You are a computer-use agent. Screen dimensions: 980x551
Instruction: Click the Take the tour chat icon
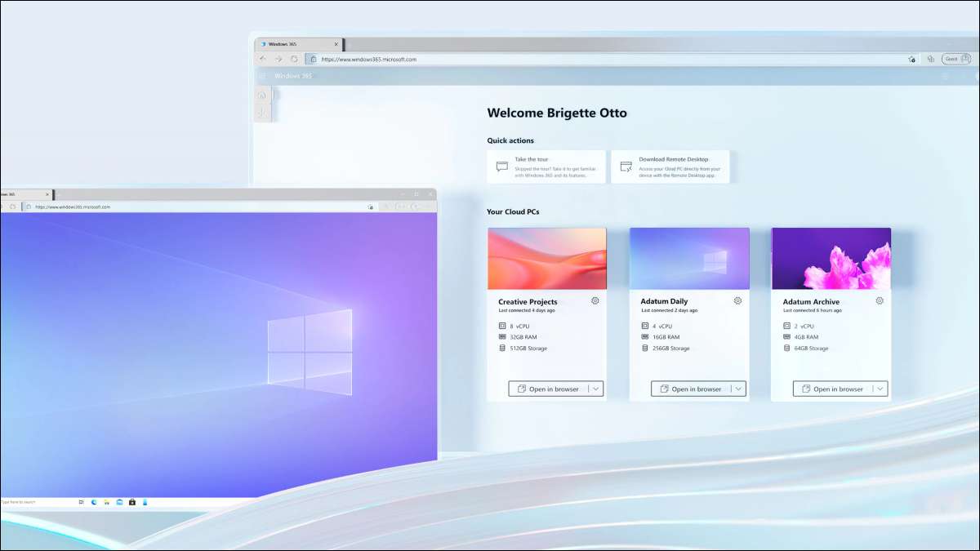tap(502, 167)
